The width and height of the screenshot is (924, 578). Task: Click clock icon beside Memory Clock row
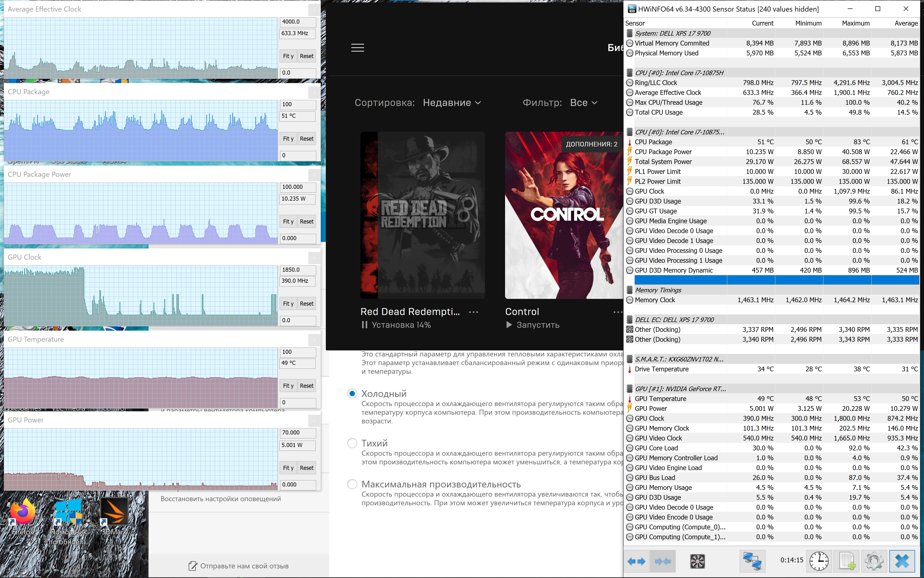point(630,300)
